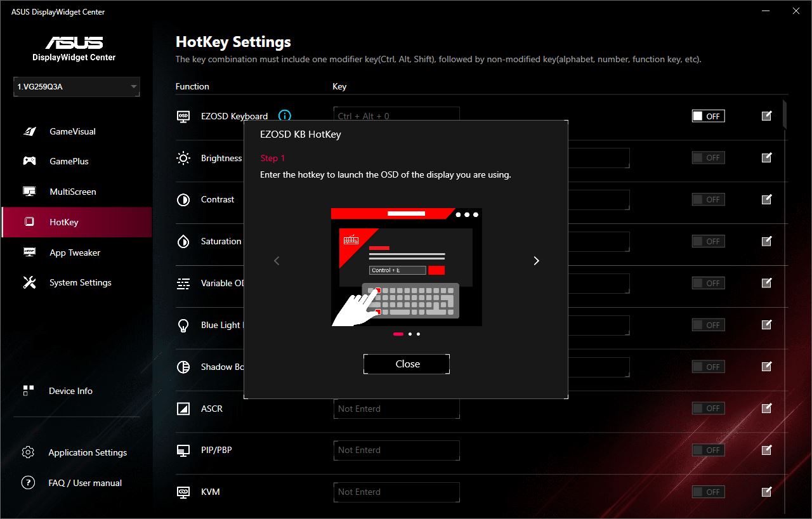Click the GameVisual sidebar icon
Image resolution: width=812 pixels, height=519 pixels.
click(29, 131)
